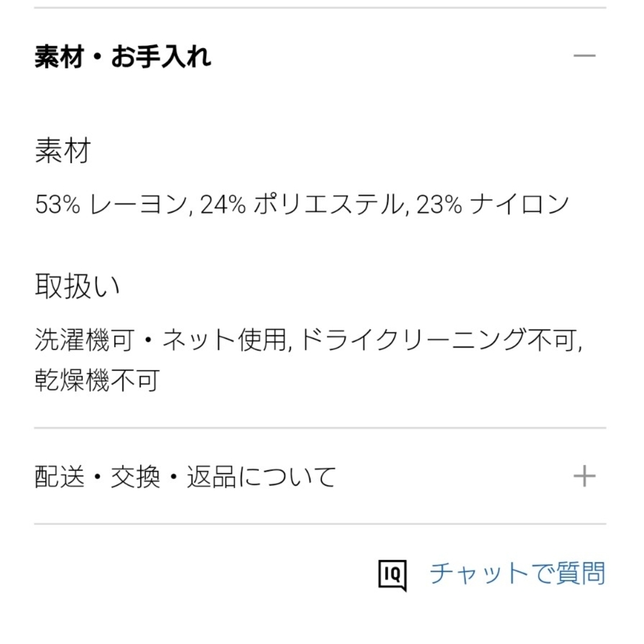Open the IQ chat bubble icon

pyautogui.click(x=392, y=575)
